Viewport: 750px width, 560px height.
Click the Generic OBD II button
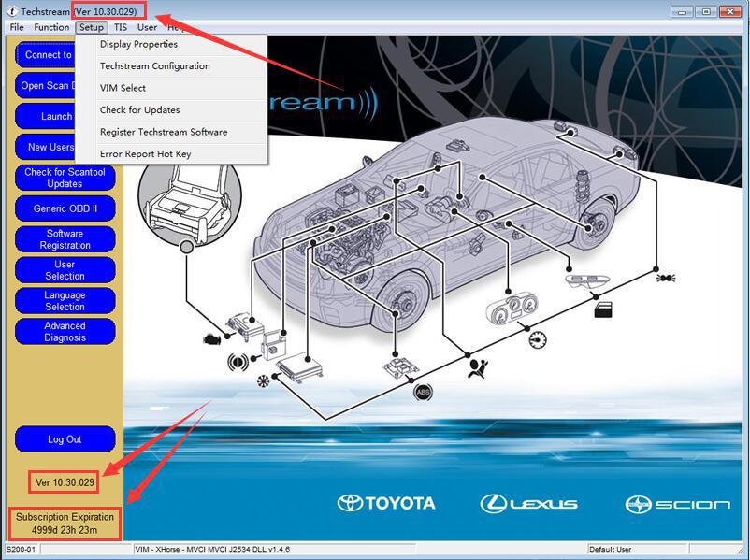coord(65,208)
